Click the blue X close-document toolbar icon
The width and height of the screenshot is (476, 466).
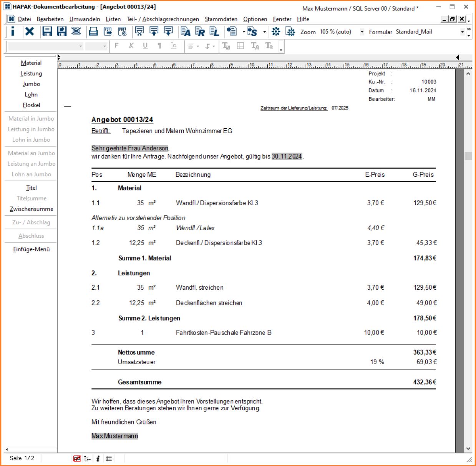(30, 32)
